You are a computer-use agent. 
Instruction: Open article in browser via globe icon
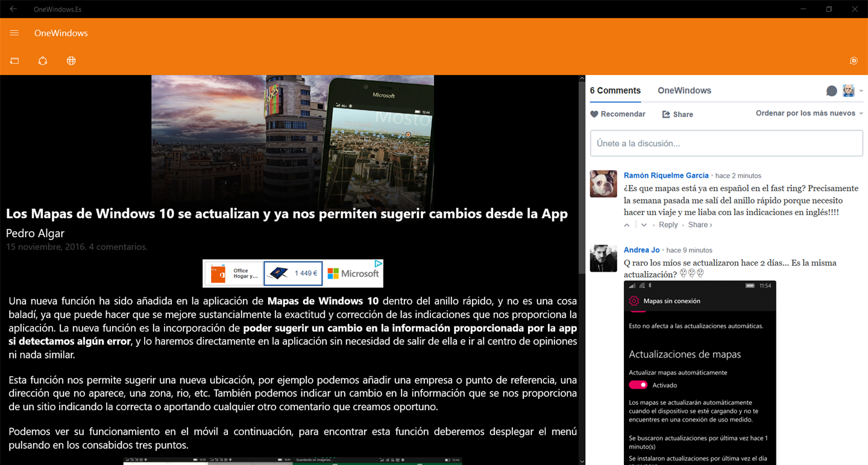point(71,61)
